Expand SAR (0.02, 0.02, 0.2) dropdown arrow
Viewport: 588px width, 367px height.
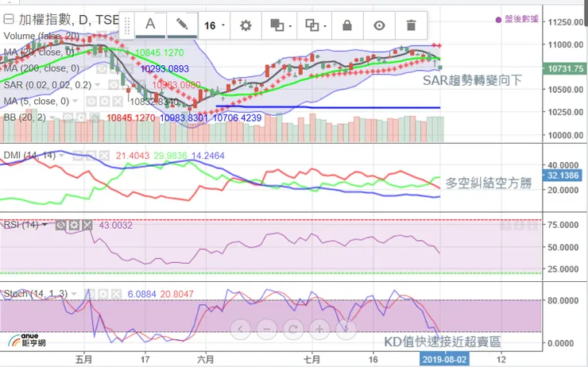pos(98,85)
